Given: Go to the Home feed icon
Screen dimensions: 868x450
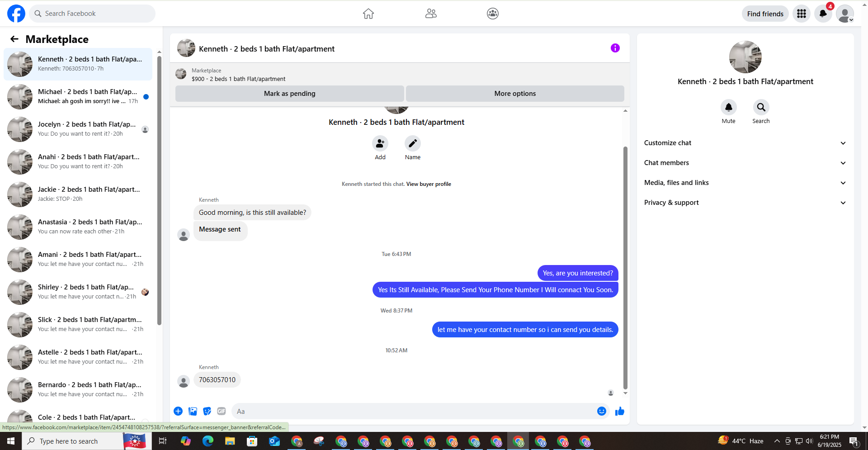Looking at the screenshot, I should [x=368, y=14].
